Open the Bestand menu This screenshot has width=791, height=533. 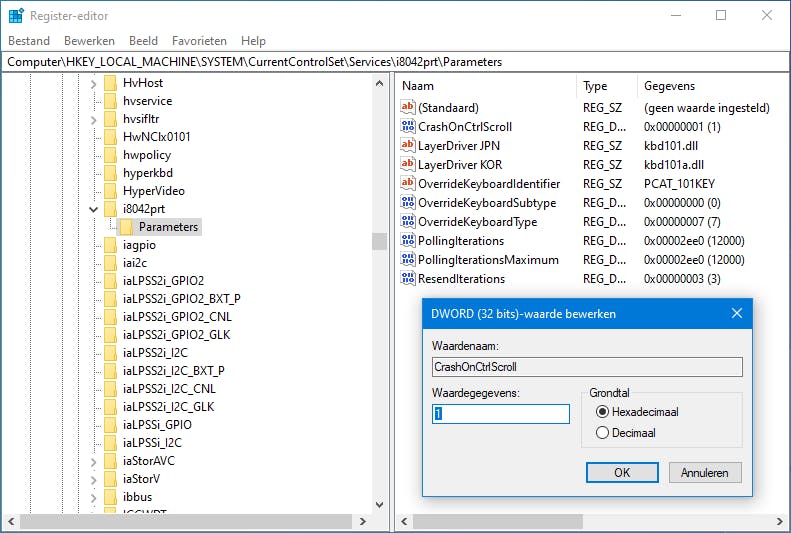(x=29, y=41)
